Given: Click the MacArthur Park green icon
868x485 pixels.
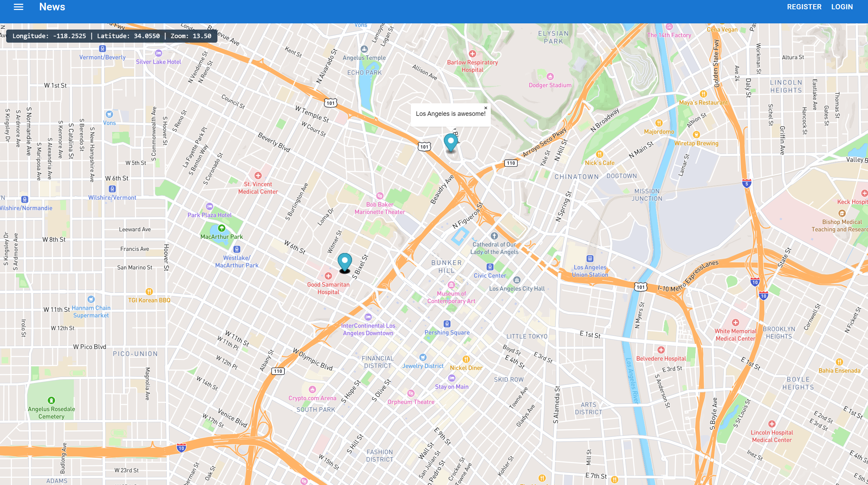Looking at the screenshot, I should coord(222,228).
